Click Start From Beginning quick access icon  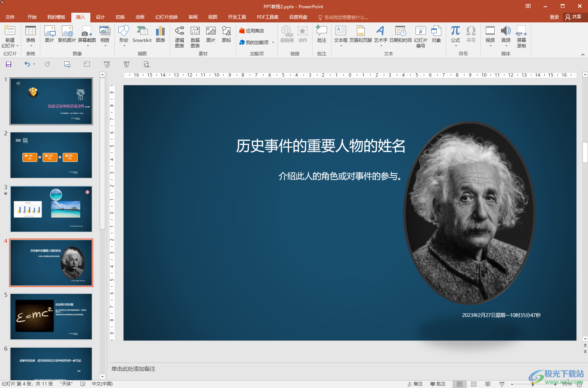click(107, 64)
